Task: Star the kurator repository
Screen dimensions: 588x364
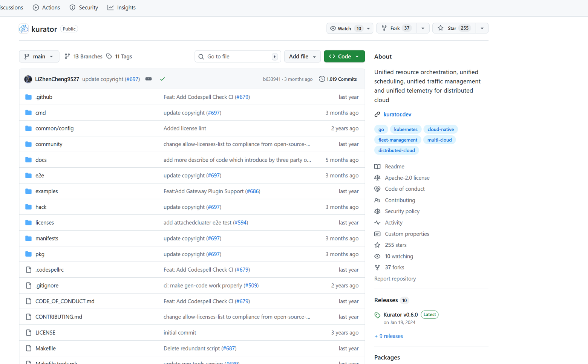Action: point(454,28)
